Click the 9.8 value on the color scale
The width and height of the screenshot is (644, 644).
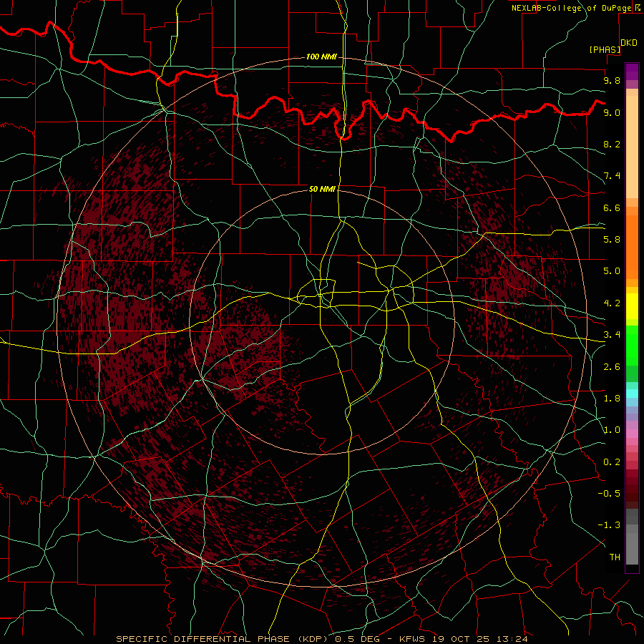coord(612,80)
